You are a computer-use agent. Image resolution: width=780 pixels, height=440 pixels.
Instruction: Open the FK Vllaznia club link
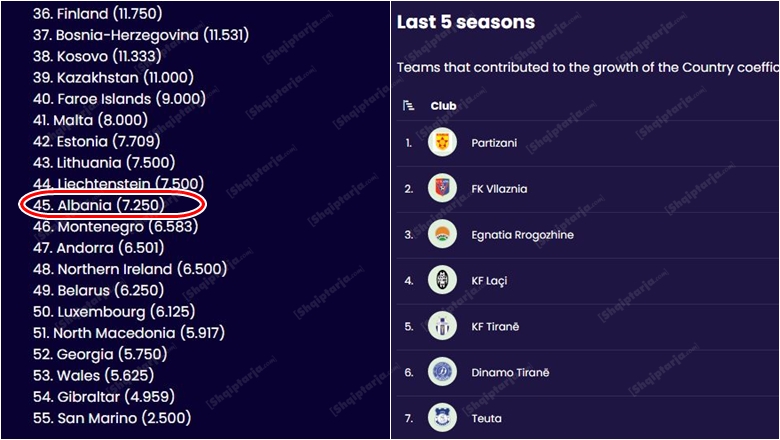tap(499, 189)
